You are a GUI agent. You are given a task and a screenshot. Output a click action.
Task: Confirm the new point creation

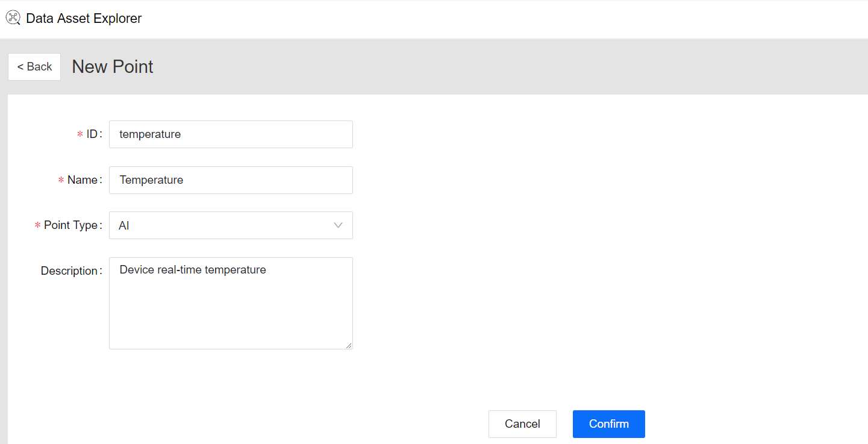(608, 424)
